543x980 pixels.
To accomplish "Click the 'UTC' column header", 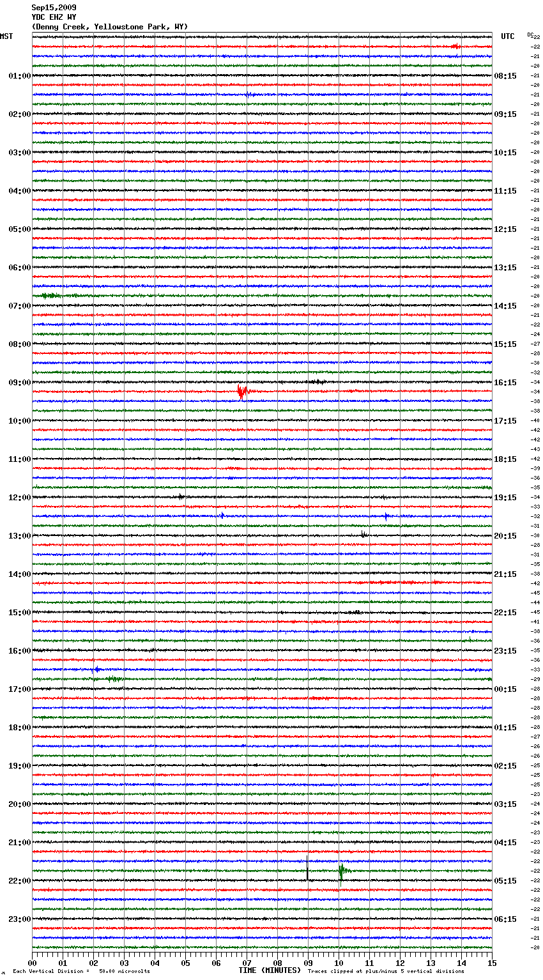I will click(508, 36).
